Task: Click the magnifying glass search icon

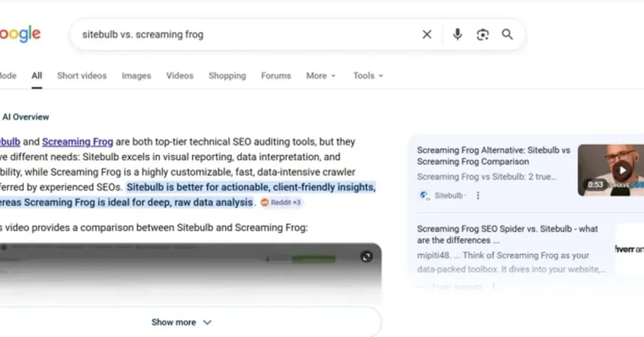Action: click(507, 34)
